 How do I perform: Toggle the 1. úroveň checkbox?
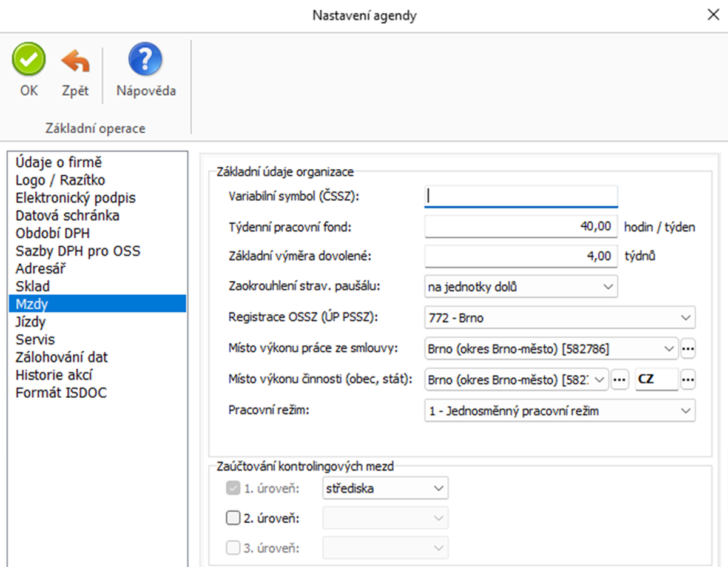point(233,488)
